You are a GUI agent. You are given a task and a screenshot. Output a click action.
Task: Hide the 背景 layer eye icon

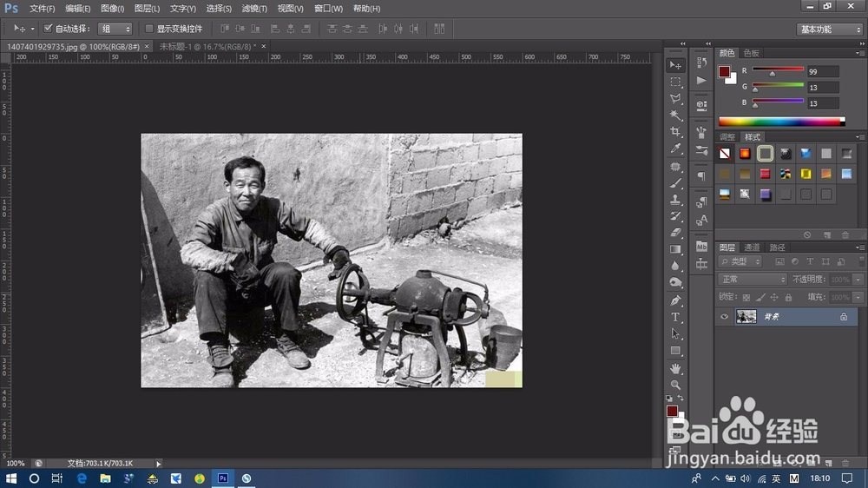click(x=724, y=316)
